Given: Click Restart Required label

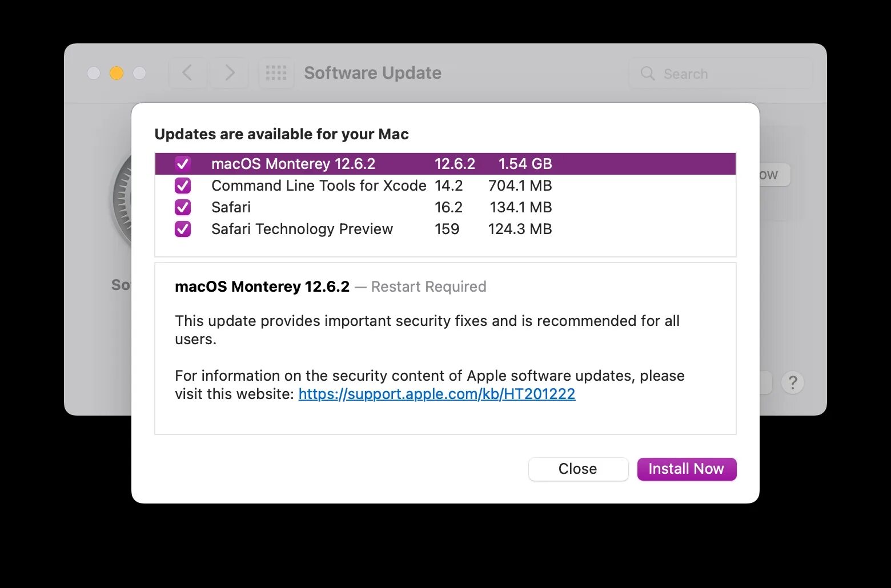Looking at the screenshot, I should coord(428,287).
